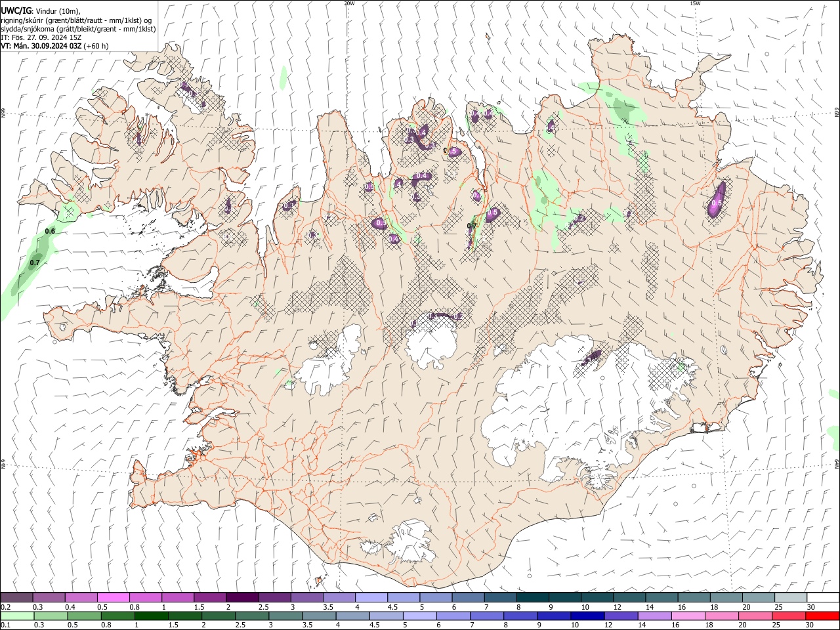This screenshot has width=840, height=630.
Task: Click the '20' label under the upper scale
Action: [x=747, y=607]
